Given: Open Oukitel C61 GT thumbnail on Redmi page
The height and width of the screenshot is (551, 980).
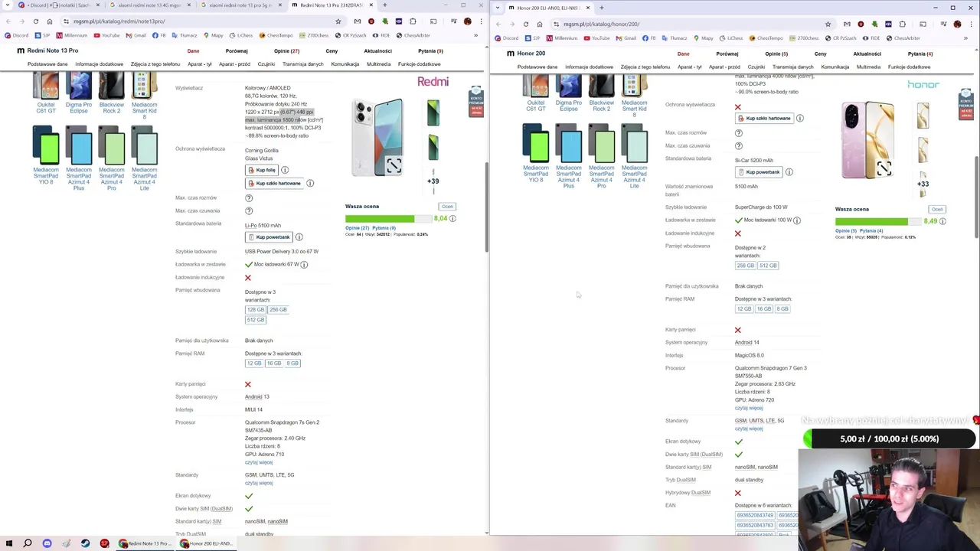Looking at the screenshot, I should [46, 93].
